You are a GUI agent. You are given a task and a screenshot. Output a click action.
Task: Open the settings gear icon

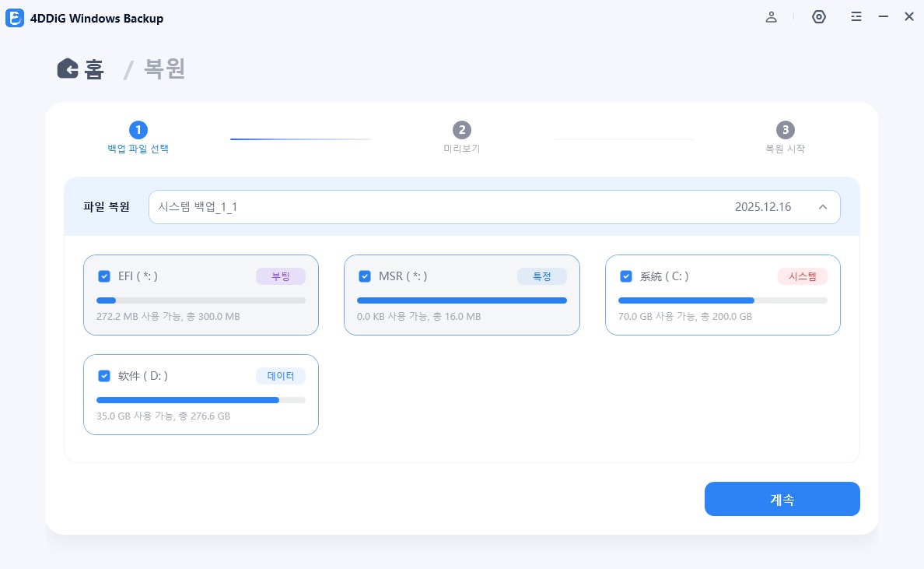coord(818,16)
